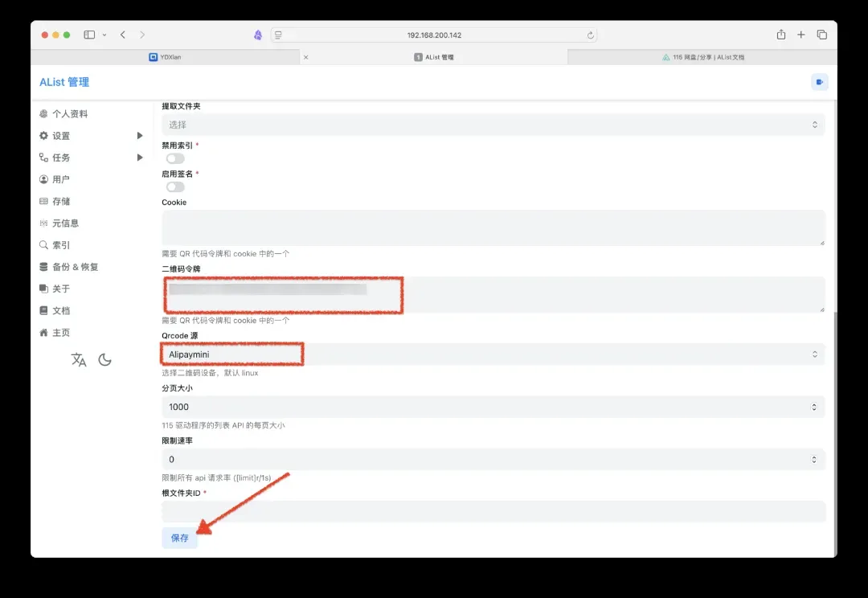Image resolution: width=868 pixels, height=598 pixels.
Task: Open the 元信息 meta page
Action: (x=65, y=223)
